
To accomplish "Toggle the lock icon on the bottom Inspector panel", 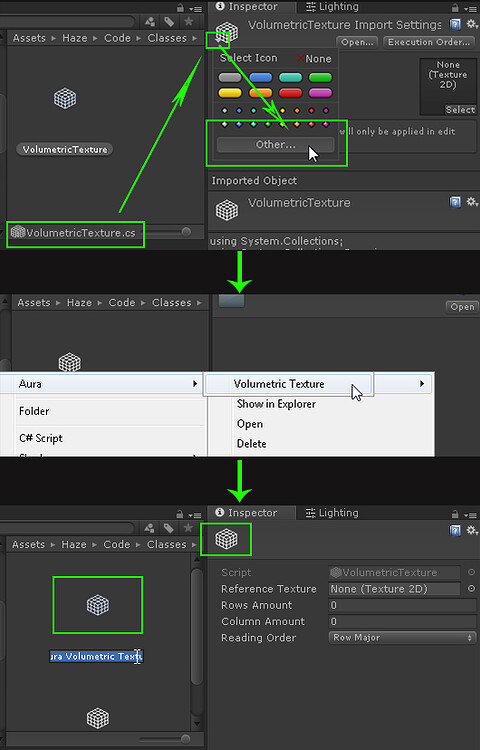I will click(455, 514).
